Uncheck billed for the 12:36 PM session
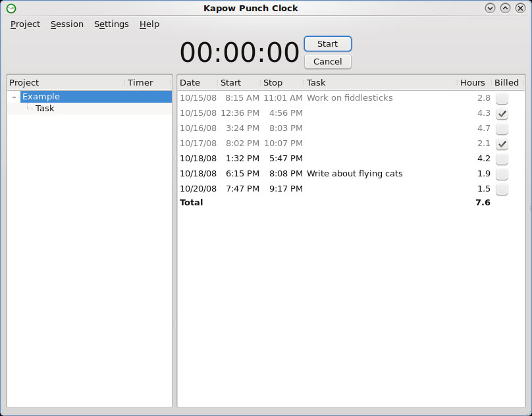Viewport: 532px width, 416px height. (502, 114)
